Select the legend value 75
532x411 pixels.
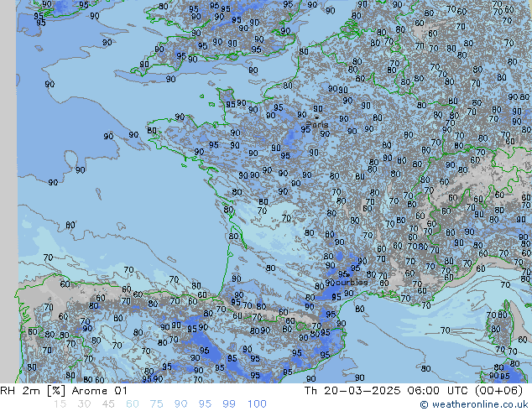tap(156, 404)
